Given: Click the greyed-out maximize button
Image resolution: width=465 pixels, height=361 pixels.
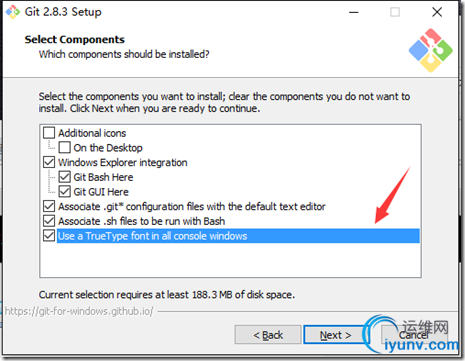Looking at the screenshot, I should tap(395, 12).
